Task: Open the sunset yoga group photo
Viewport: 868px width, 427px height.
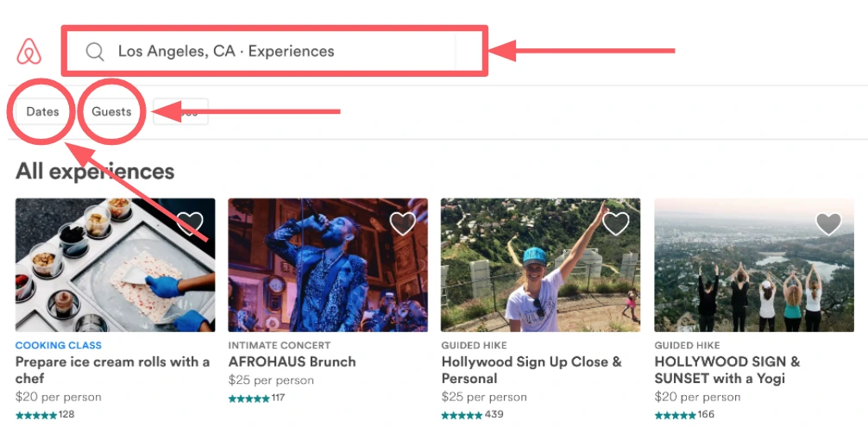Action: tap(754, 265)
